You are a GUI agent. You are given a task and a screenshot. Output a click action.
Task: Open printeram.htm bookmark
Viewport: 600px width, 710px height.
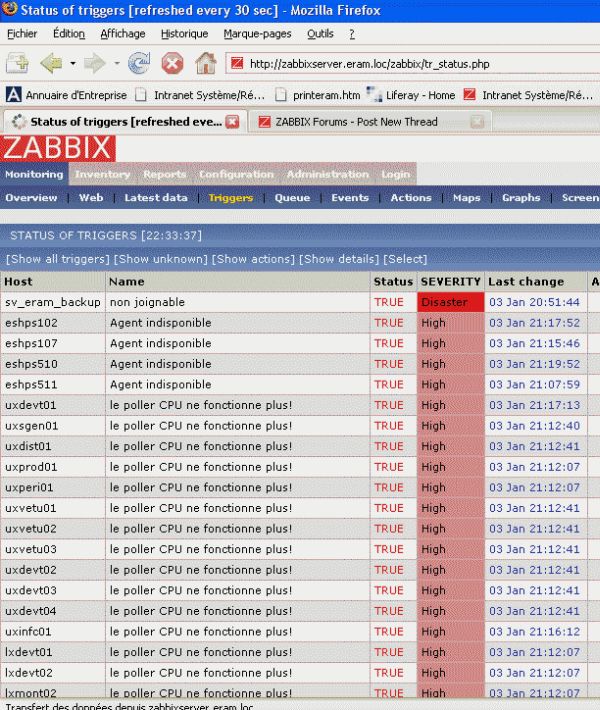point(318,95)
